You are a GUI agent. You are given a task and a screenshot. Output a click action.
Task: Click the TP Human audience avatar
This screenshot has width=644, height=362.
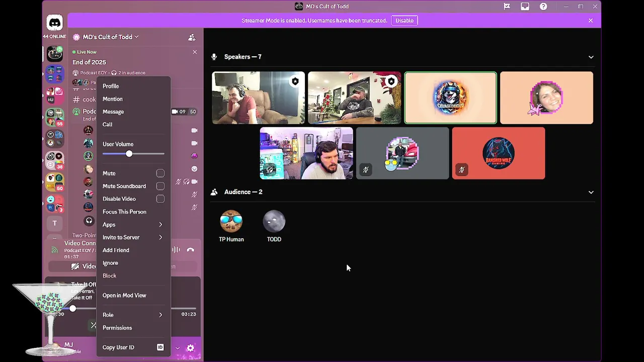[231, 221]
